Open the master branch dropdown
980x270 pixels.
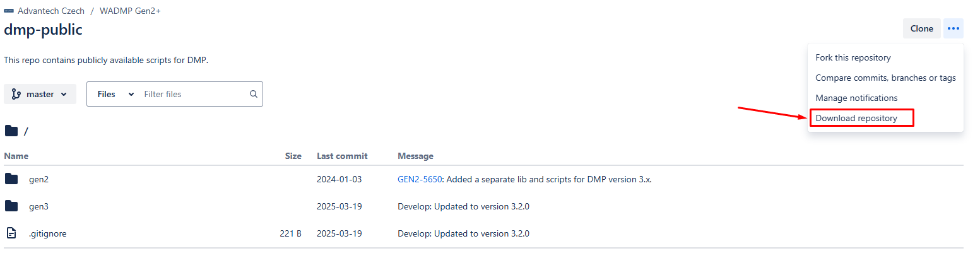40,94
